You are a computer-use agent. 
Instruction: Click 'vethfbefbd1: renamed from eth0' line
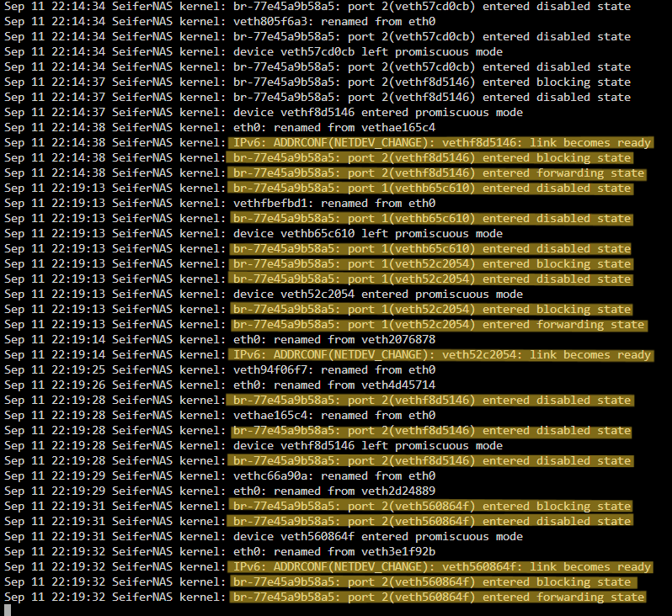[x=220, y=204]
